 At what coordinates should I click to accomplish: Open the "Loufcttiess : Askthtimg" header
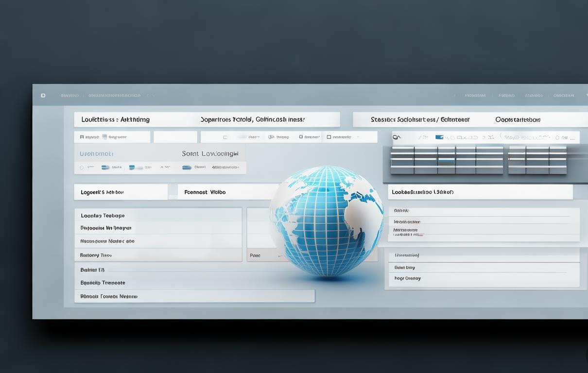116,119
